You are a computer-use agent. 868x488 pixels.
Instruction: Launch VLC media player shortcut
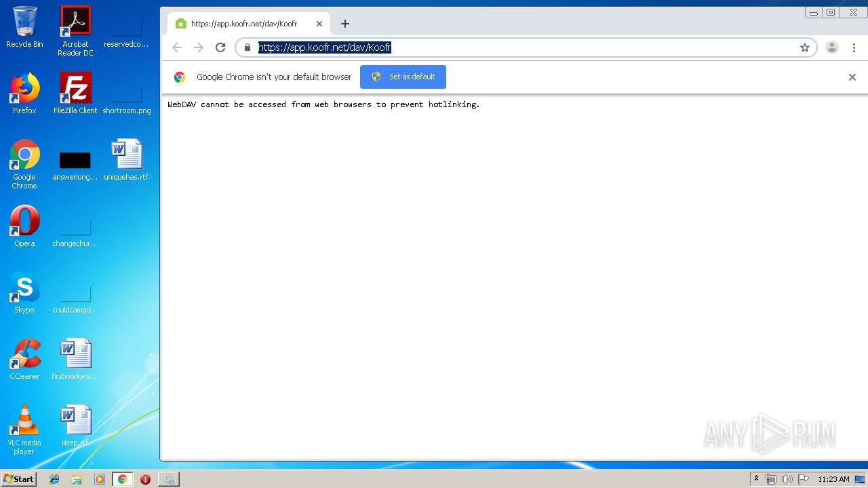tap(24, 430)
